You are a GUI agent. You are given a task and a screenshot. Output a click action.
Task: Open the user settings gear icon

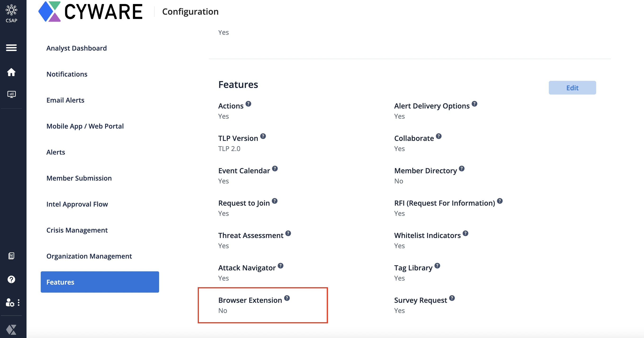[x=10, y=303]
